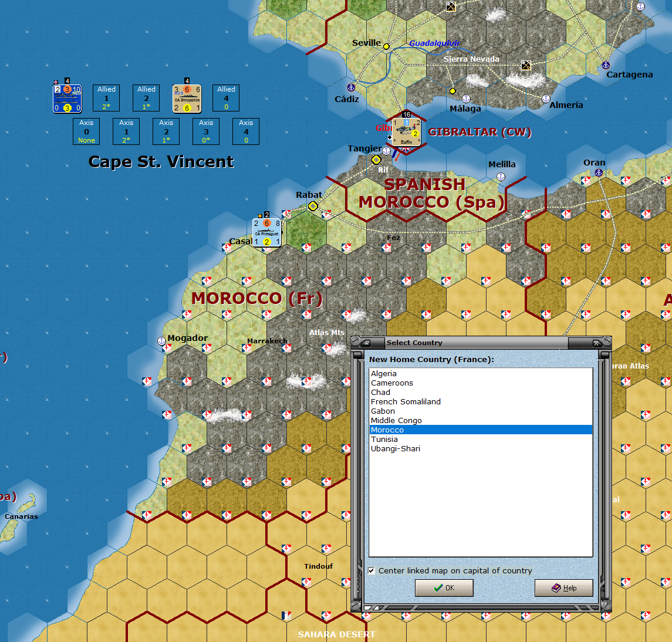Choose Ubangi-Shari in the country list
This screenshot has height=642, width=672.
point(481,449)
